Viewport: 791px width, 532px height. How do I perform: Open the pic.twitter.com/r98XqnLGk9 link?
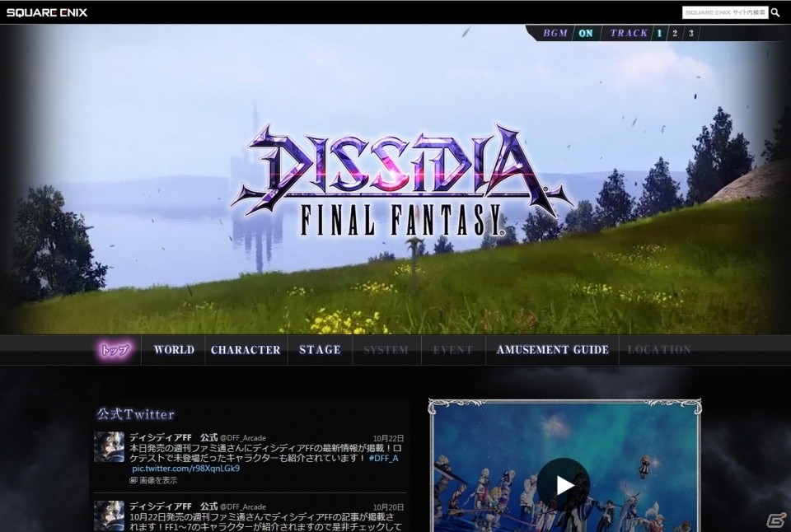pyautogui.click(x=185, y=469)
